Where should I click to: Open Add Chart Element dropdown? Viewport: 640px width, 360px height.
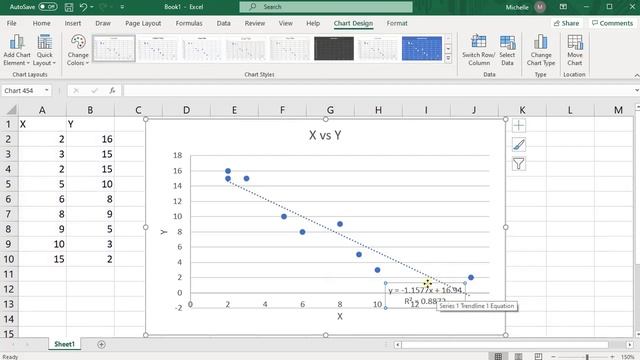click(x=17, y=51)
